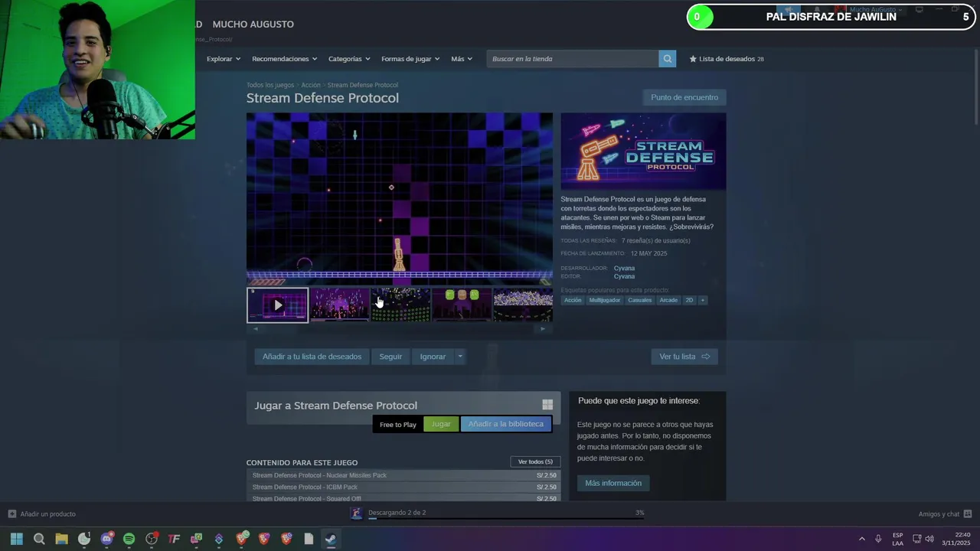
Task: Click the store search magnifier button
Action: pyautogui.click(x=668, y=59)
